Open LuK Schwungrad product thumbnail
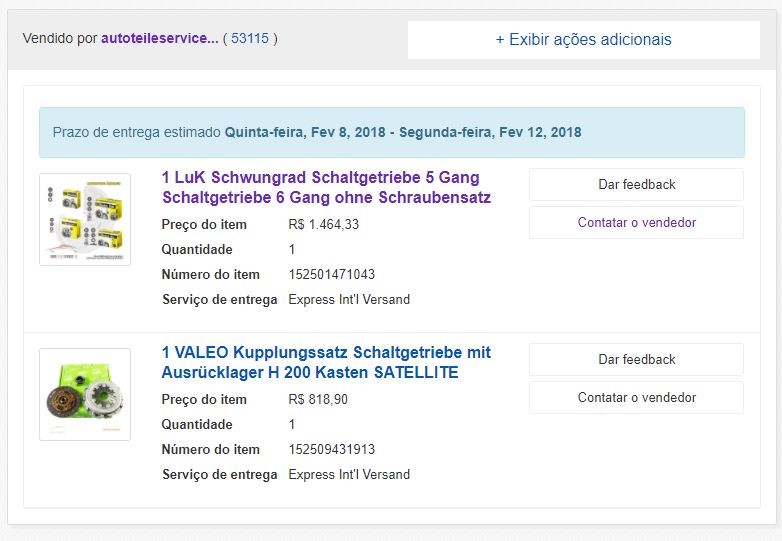Image resolution: width=782 pixels, height=541 pixels. [85, 219]
